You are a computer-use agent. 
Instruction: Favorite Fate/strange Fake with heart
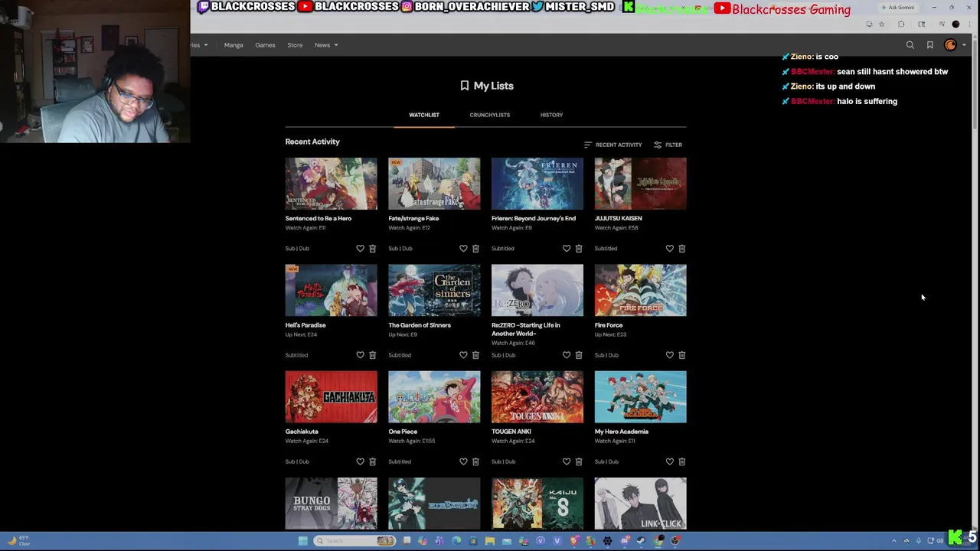pyautogui.click(x=463, y=249)
